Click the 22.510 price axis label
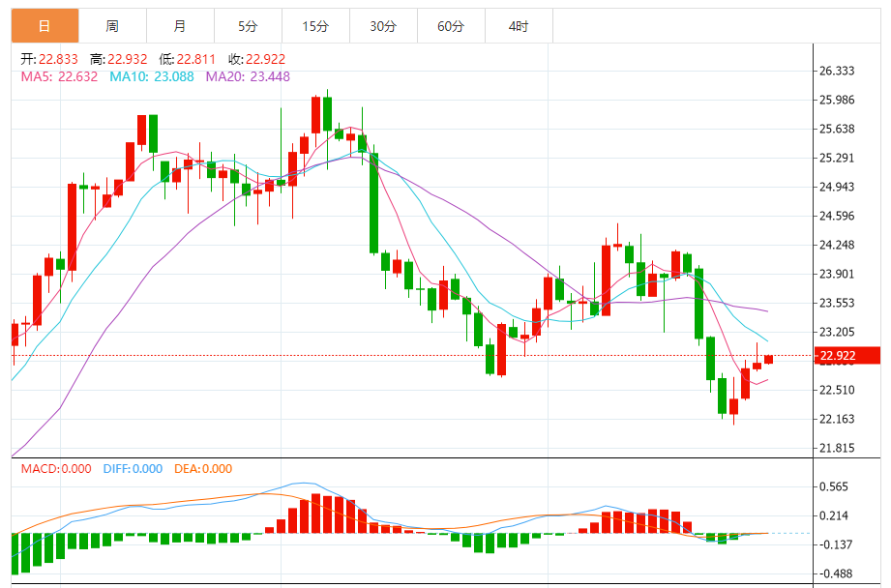 (837, 390)
